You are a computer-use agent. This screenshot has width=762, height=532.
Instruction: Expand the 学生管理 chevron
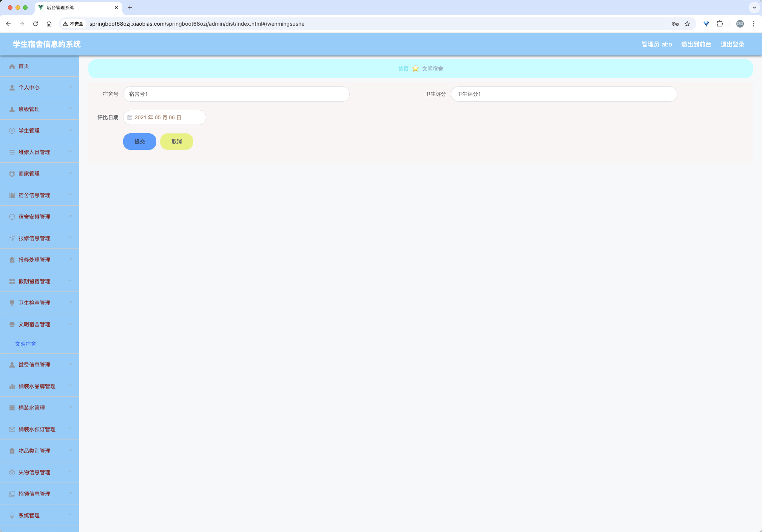click(x=70, y=130)
